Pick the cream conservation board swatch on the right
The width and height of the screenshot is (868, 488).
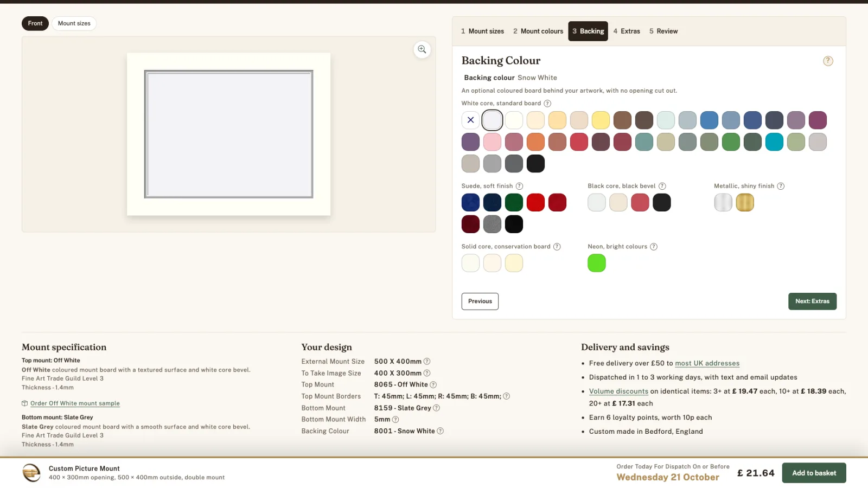tap(514, 263)
